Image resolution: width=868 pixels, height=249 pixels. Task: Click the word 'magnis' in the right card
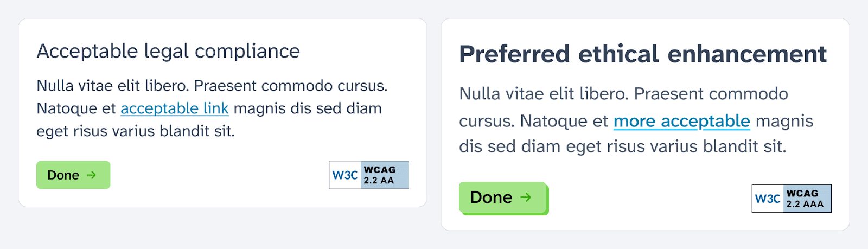(x=784, y=121)
